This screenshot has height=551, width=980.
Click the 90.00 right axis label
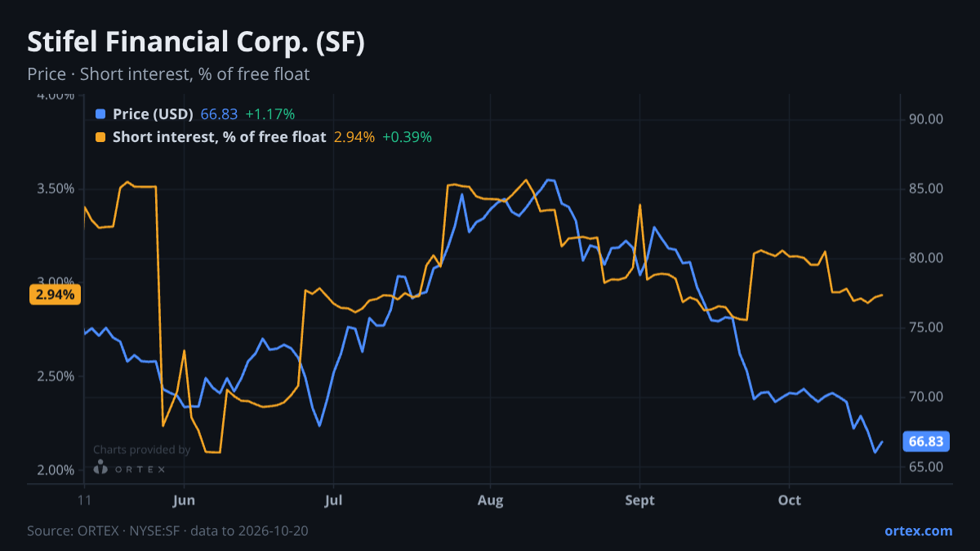pyautogui.click(x=926, y=119)
